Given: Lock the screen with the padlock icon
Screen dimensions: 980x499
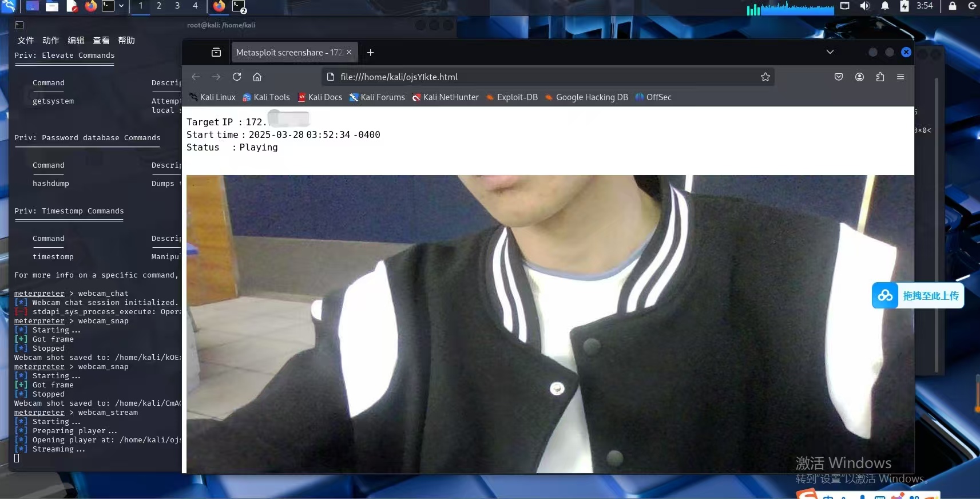Looking at the screenshot, I should point(953,6).
